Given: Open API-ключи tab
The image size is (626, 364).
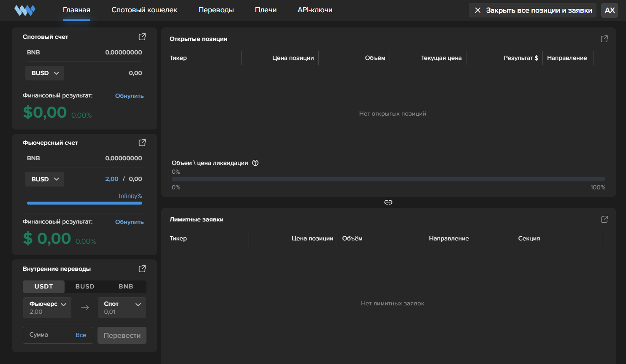Looking at the screenshot, I should click(x=315, y=10).
